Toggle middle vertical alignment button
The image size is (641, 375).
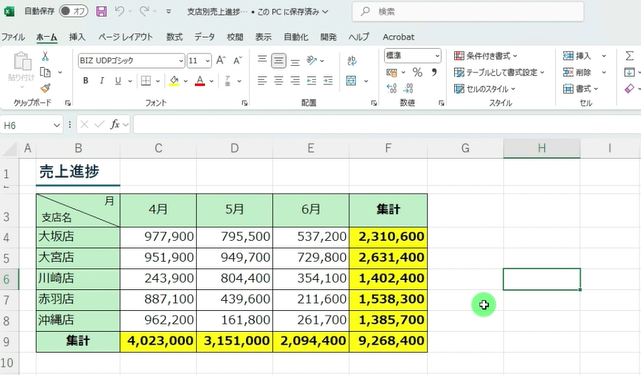pos(278,61)
